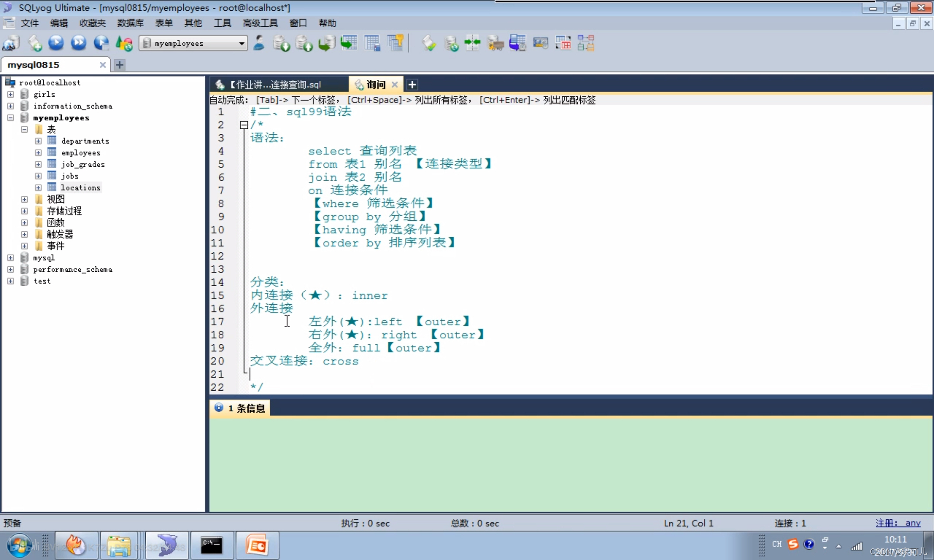Open the database selector dropdown myemployees
The width and height of the screenshot is (934, 560).
(x=193, y=43)
